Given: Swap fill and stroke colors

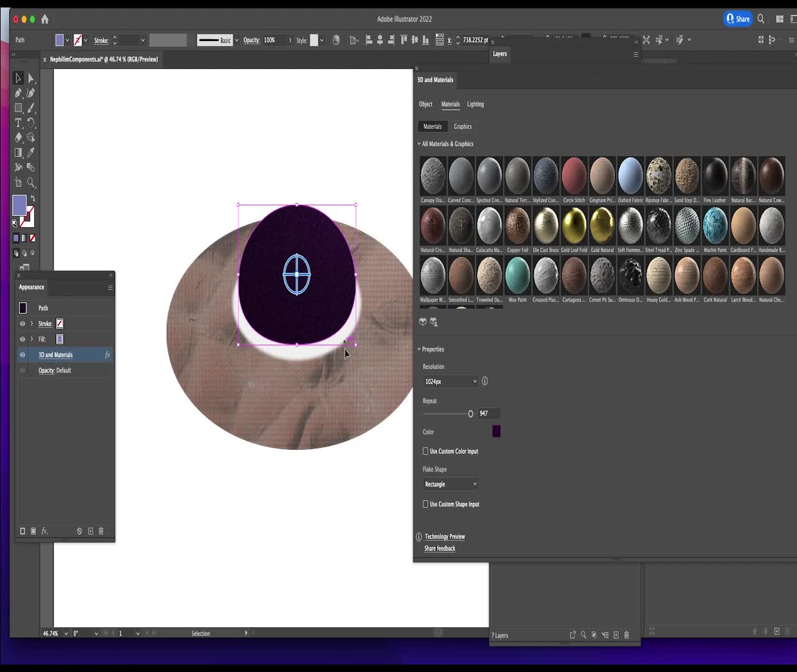Looking at the screenshot, I should point(33,198).
